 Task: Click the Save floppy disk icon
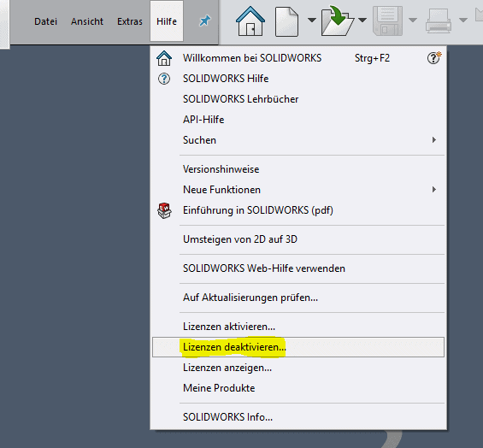[387, 21]
